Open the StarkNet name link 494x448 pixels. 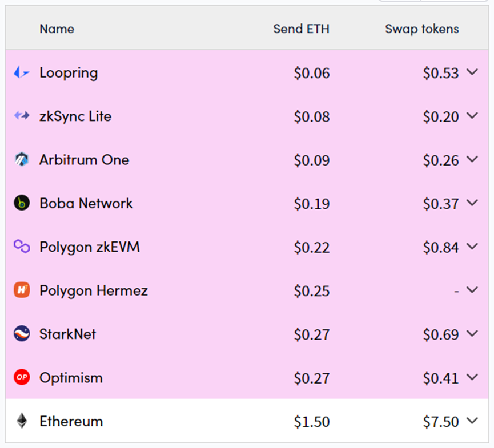click(67, 334)
